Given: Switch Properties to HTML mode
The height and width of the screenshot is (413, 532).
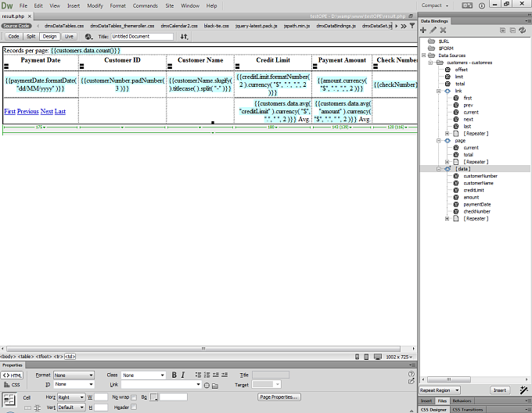Looking at the screenshot, I should 13,375.
